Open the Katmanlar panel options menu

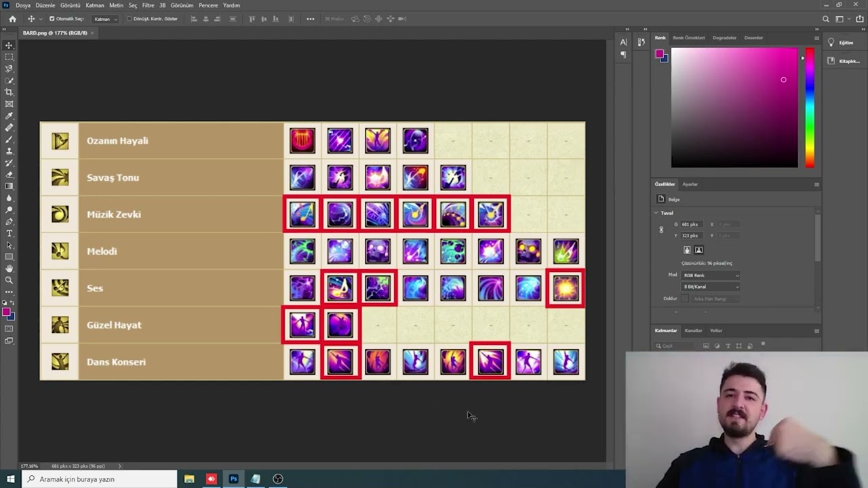point(816,331)
